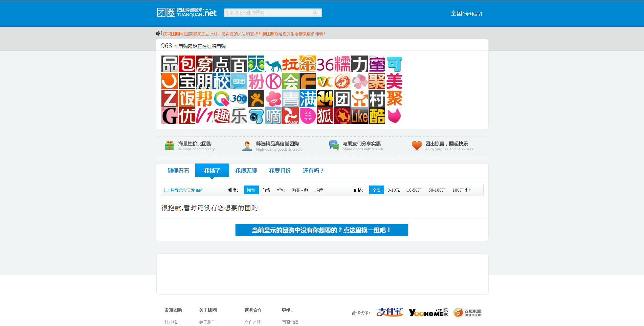Open the 合作洽谈 footer link
Screen dimensions: 644x326
tap(252, 322)
